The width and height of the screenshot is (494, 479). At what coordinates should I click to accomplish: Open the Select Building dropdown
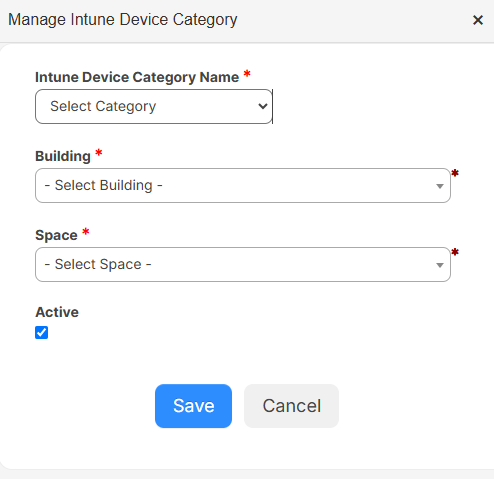243,185
